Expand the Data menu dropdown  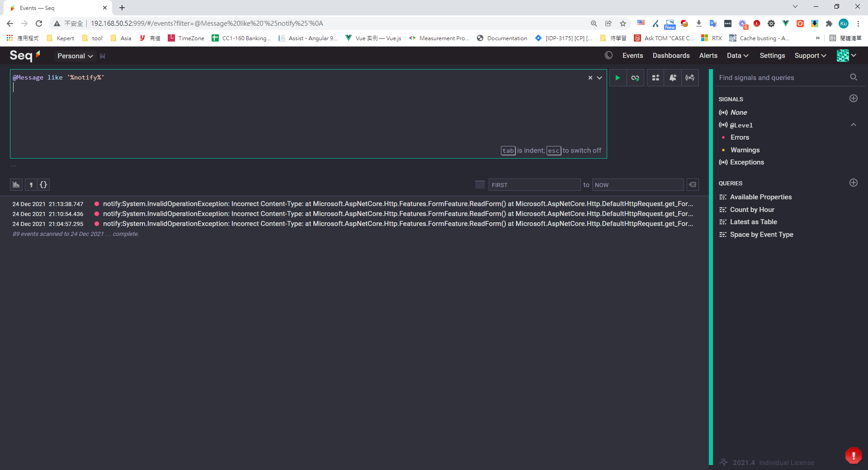click(737, 56)
